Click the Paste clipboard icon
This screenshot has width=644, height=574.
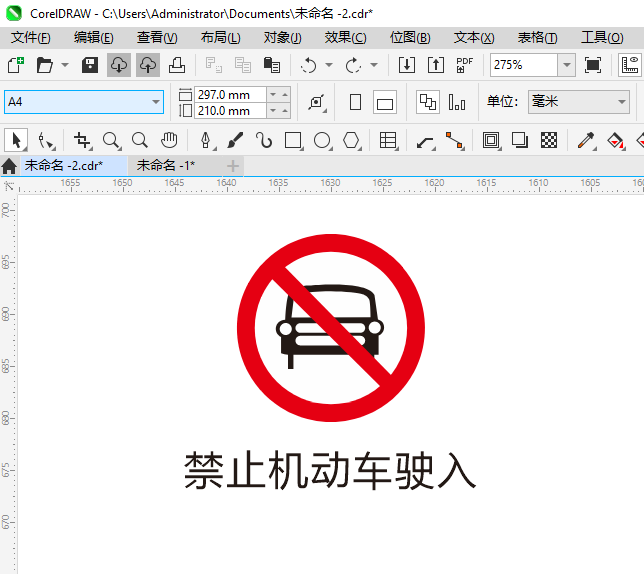pos(271,65)
